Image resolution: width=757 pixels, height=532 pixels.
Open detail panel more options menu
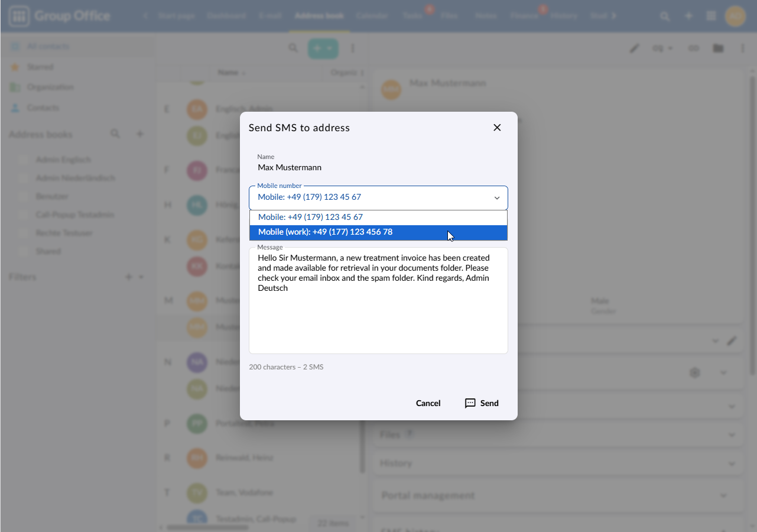pyautogui.click(x=742, y=48)
